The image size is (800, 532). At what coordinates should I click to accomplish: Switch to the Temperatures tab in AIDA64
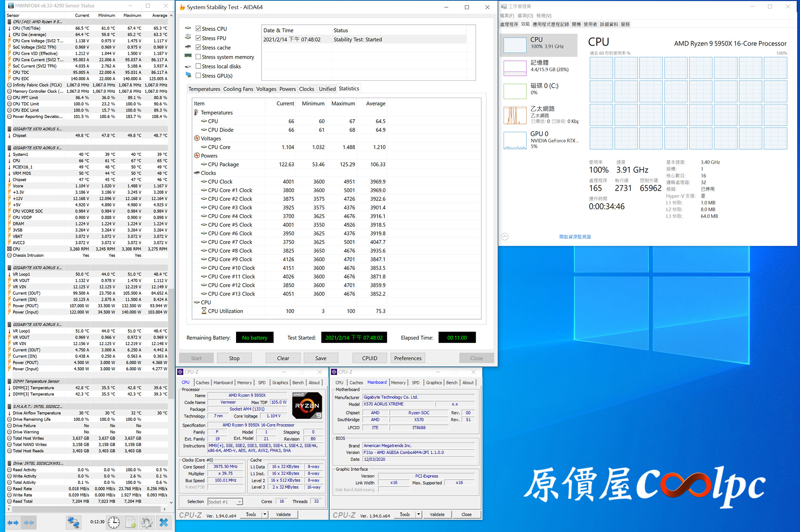tap(204, 89)
